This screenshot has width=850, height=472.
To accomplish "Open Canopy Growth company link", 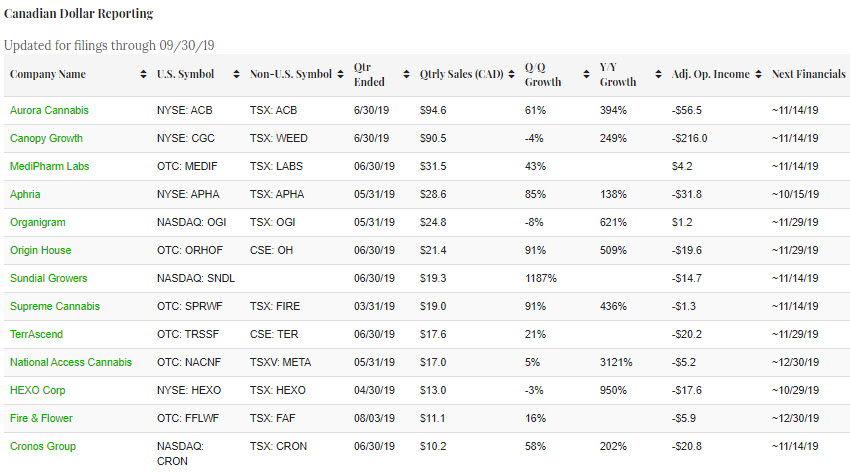I will pyautogui.click(x=46, y=138).
